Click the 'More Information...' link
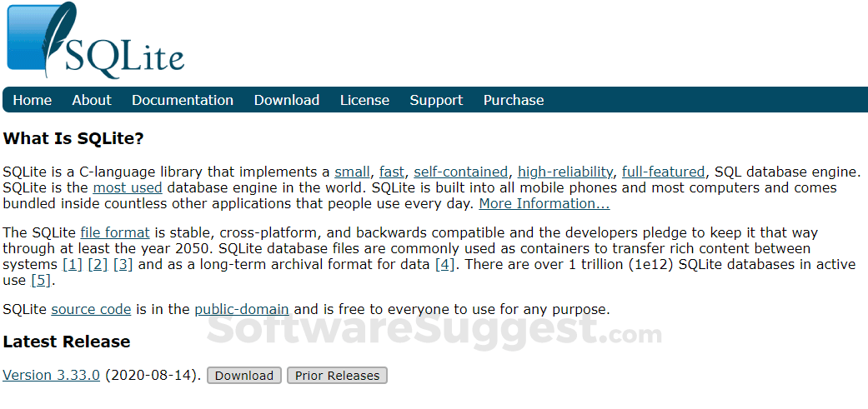Viewport: 868px width, 409px height. click(x=544, y=203)
